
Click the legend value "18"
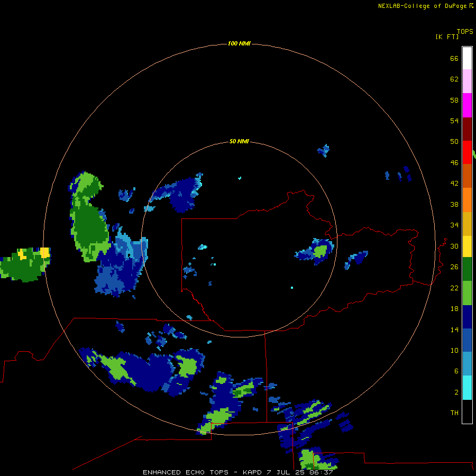click(454, 309)
